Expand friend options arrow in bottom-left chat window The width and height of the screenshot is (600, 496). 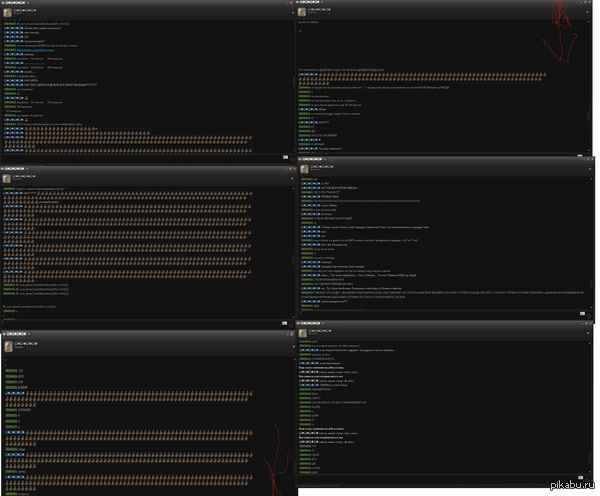(293, 346)
